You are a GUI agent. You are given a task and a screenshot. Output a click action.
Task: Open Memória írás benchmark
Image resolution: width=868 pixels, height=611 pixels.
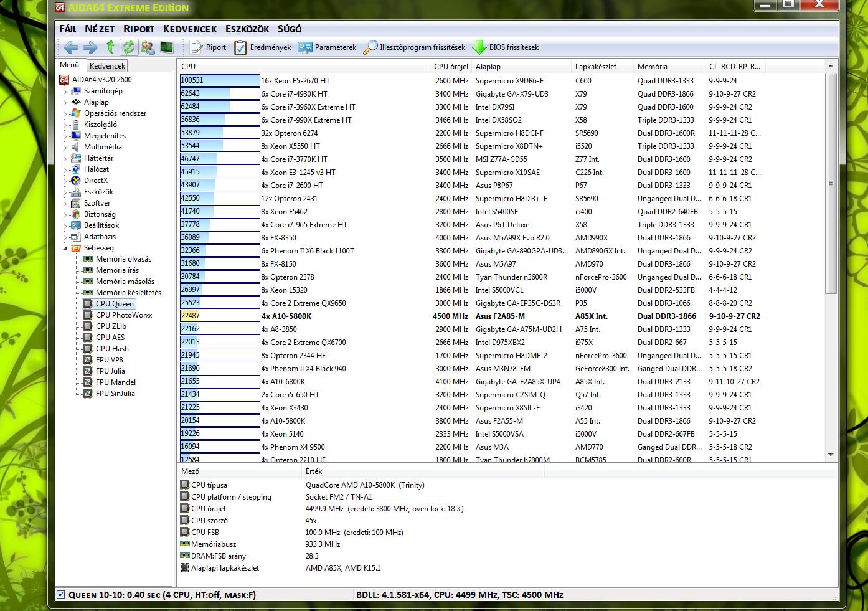[x=117, y=270]
